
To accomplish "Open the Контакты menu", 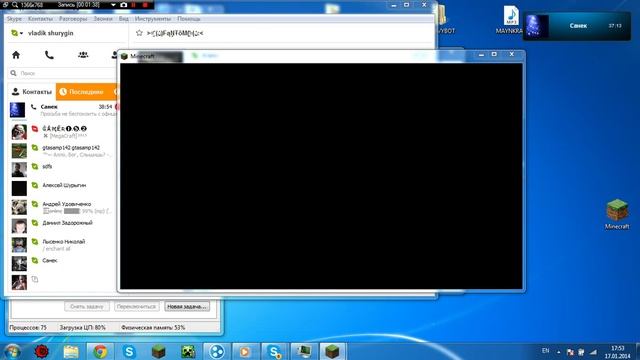I will click(40, 19).
